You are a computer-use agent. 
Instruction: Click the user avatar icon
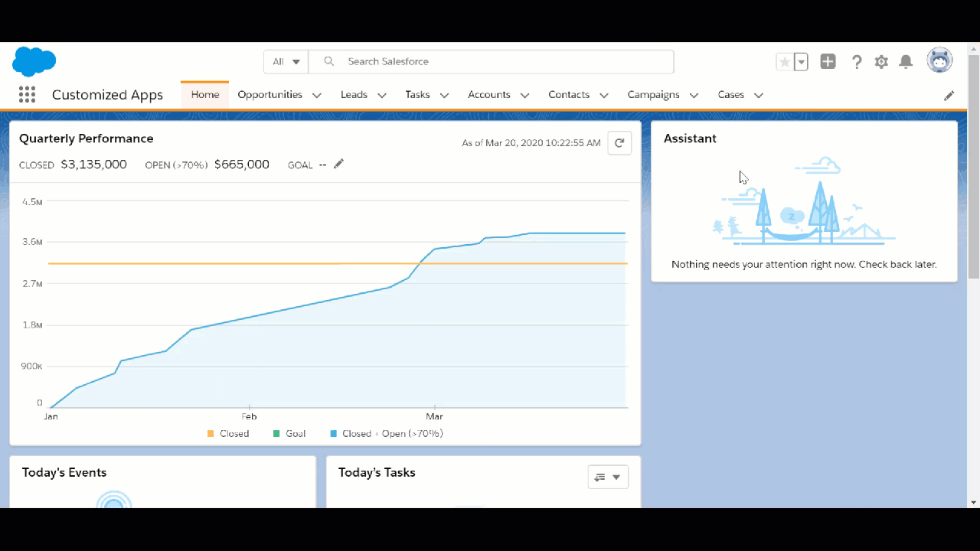(939, 60)
